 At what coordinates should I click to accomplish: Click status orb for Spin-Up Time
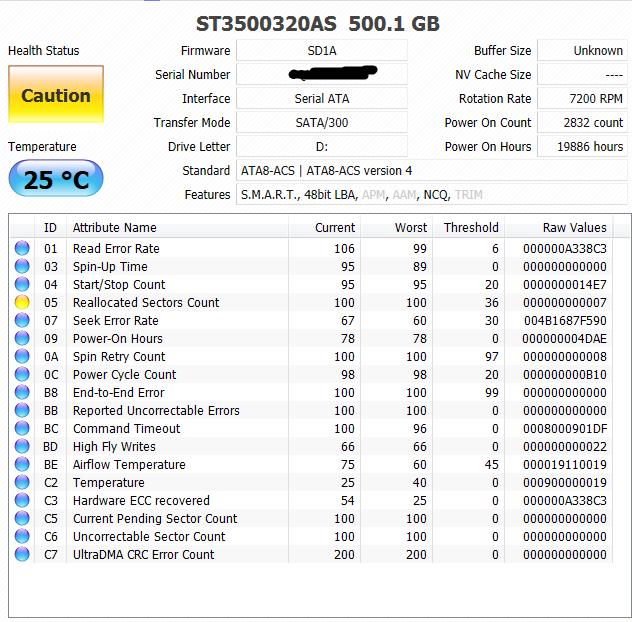[x=22, y=266]
